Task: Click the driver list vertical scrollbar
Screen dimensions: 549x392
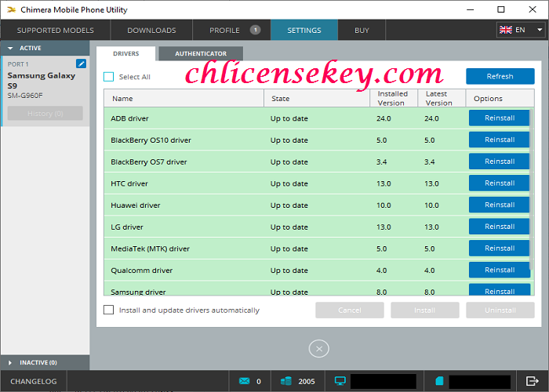Action: [532, 189]
